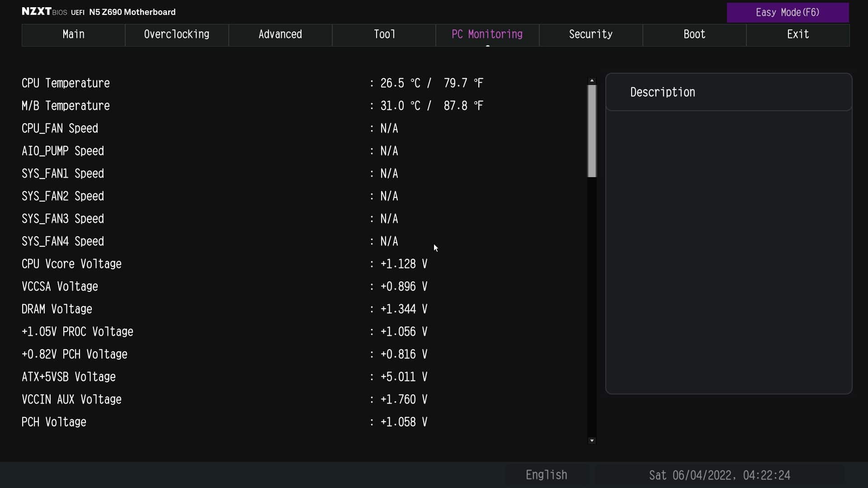Click the English language button
The image size is (868, 488).
(x=546, y=475)
